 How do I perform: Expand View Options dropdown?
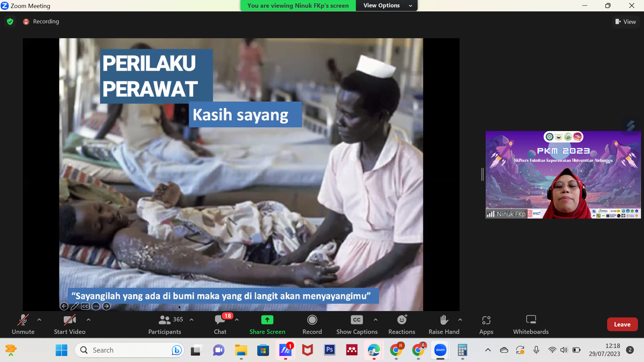[x=386, y=5]
